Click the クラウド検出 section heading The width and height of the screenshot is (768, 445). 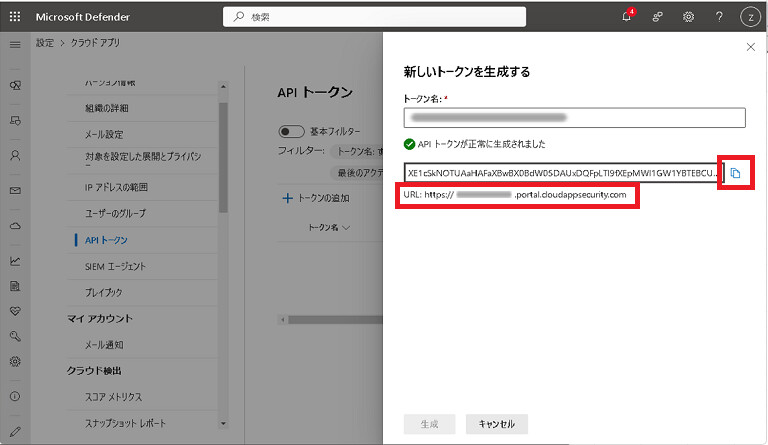pos(94,371)
